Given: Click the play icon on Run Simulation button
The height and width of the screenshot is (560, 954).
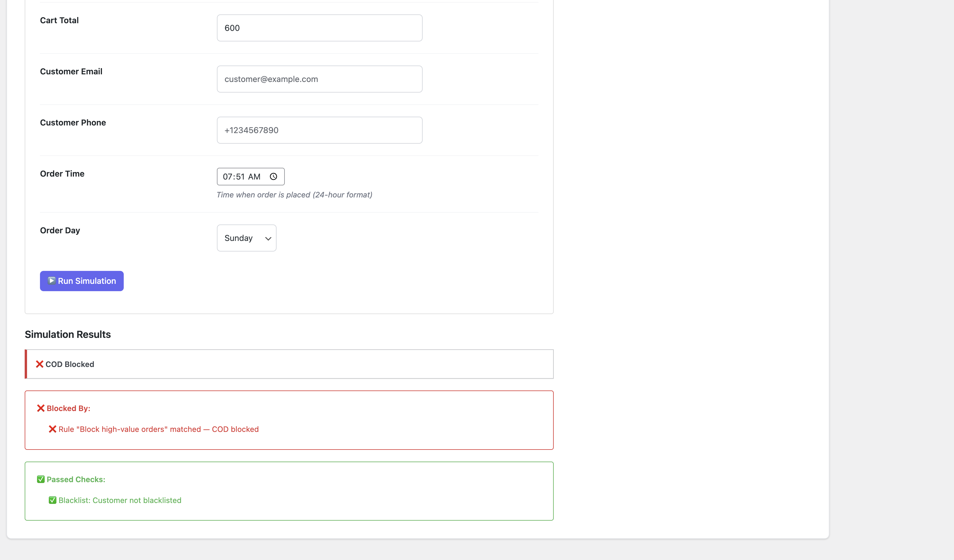Looking at the screenshot, I should tap(51, 281).
